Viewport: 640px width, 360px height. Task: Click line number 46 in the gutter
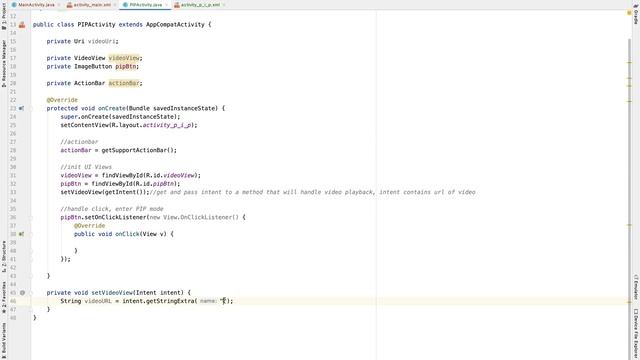[x=13, y=301]
